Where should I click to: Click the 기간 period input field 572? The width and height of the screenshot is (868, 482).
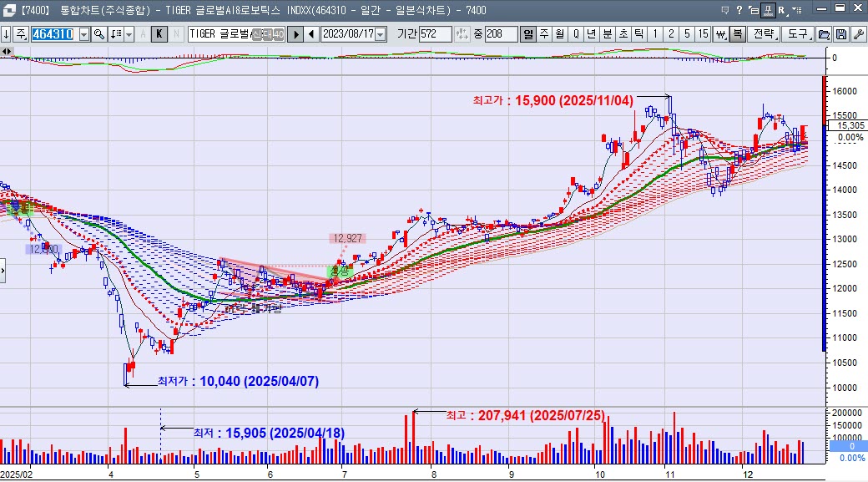[x=435, y=34]
